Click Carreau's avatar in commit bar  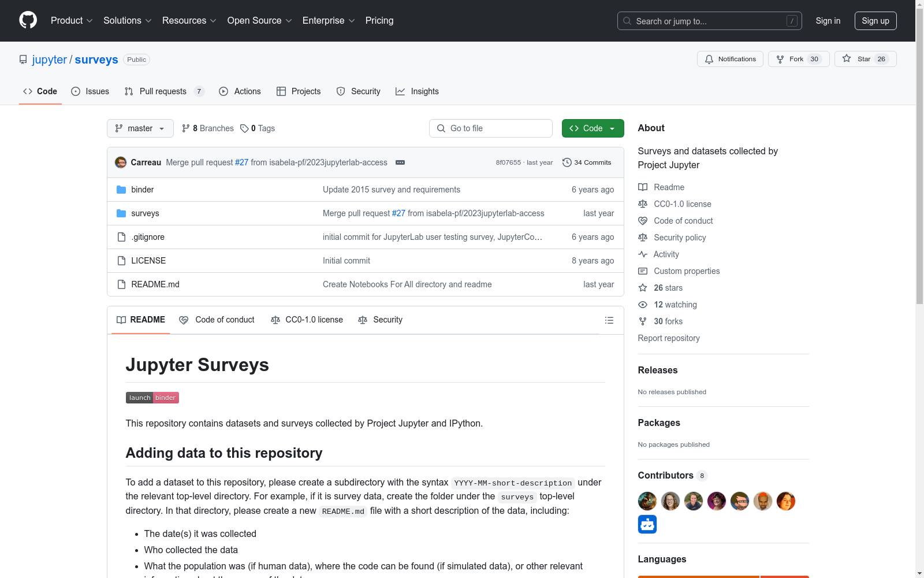[x=121, y=162]
